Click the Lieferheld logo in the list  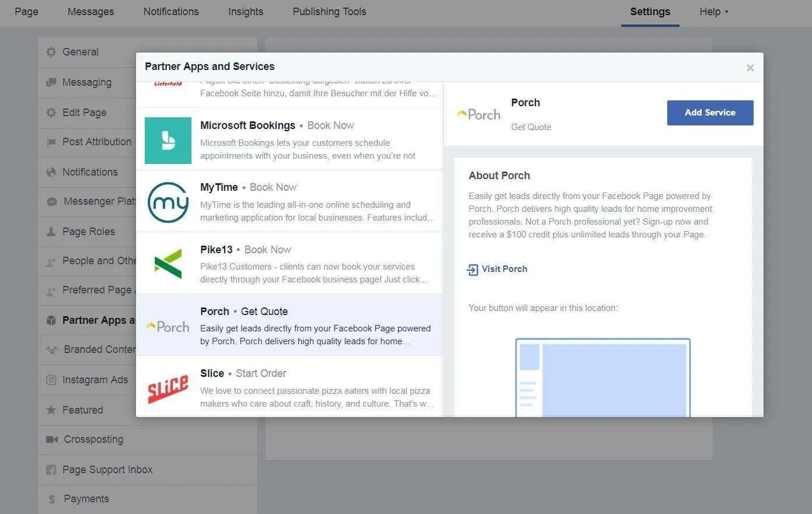(168, 84)
